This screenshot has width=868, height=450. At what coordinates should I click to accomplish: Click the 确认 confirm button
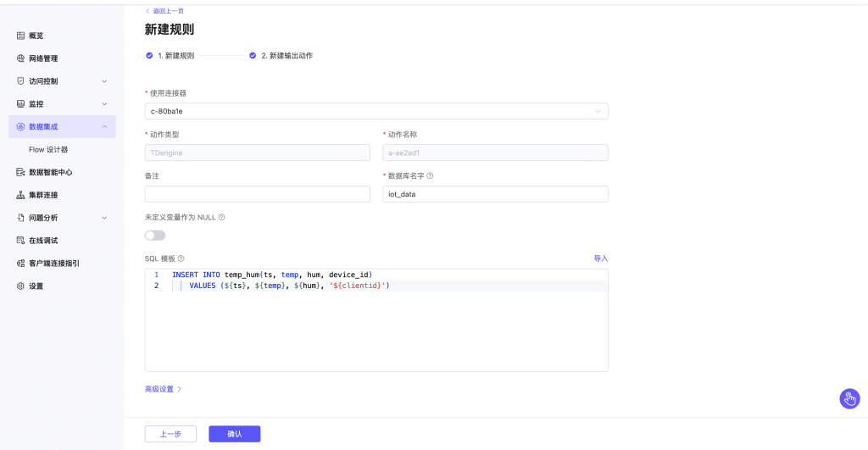(x=234, y=434)
